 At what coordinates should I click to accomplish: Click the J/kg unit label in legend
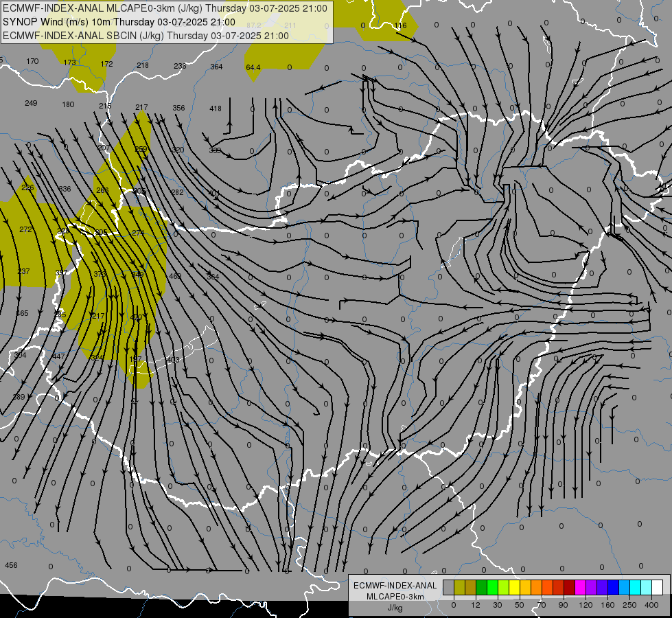point(395,607)
